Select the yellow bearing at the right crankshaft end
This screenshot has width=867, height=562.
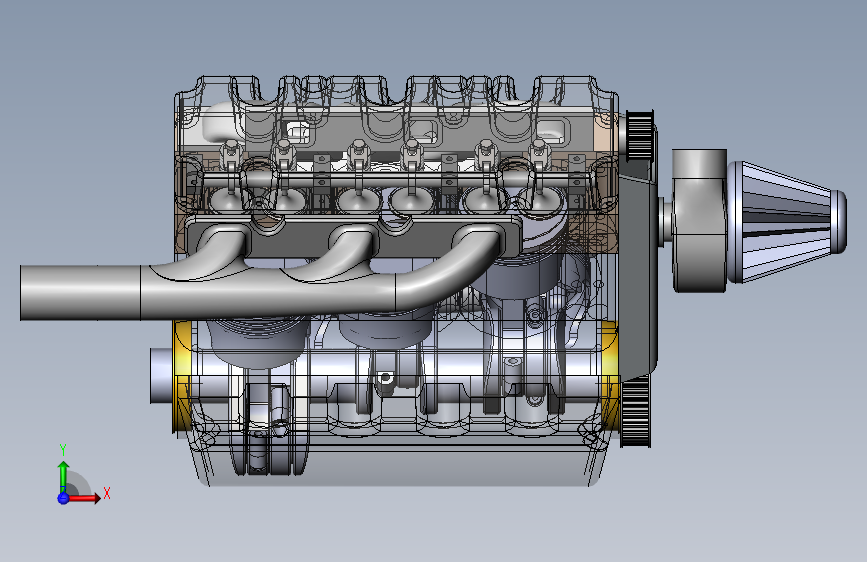point(609,376)
